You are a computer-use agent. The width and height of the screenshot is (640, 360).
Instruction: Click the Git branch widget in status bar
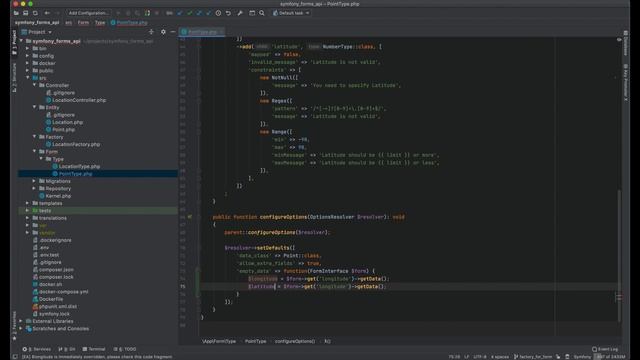click(x=533, y=357)
